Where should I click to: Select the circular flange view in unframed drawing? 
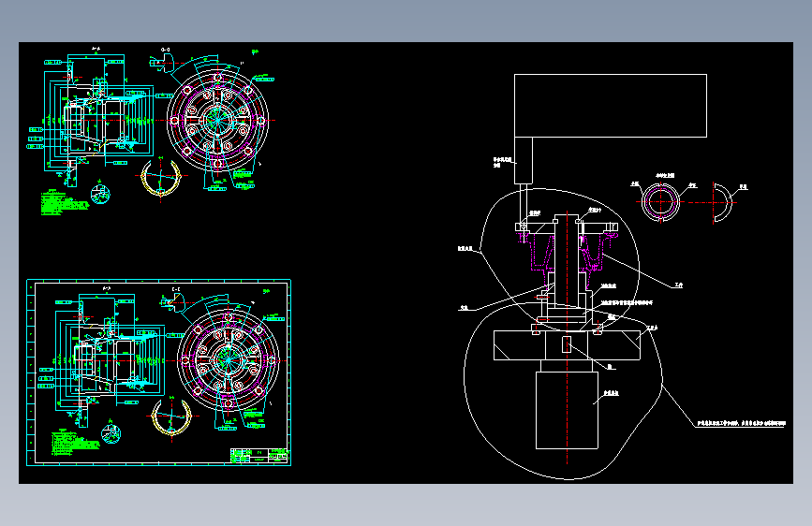218,121
